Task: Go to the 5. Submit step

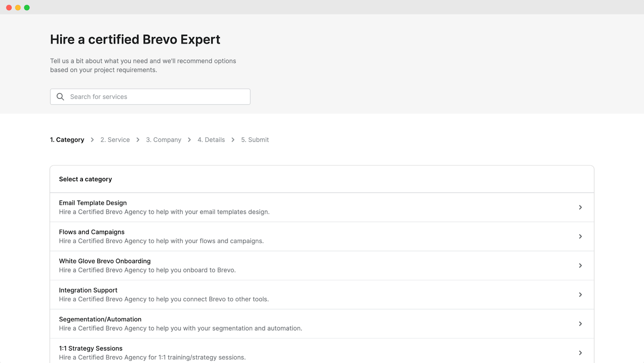Action: (x=255, y=140)
